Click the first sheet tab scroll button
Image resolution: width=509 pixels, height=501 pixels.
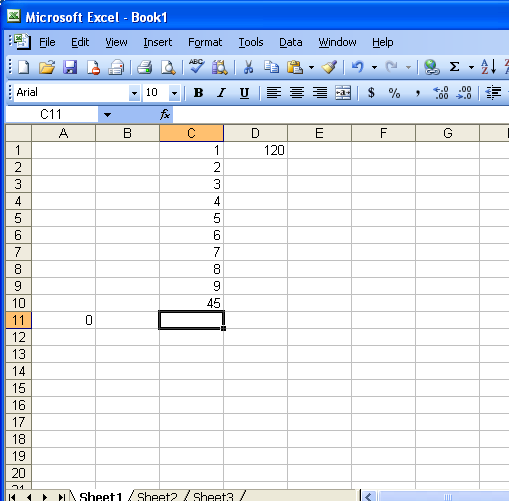12,497
